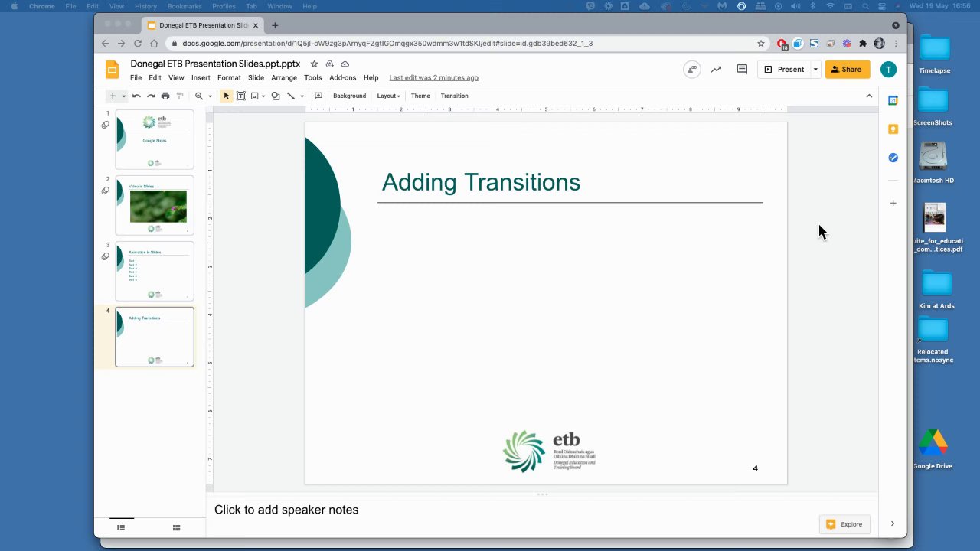Image resolution: width=980 pixels, height=551 pixels.
Task: Open the Layout dropdown
Action: (x=388, y=96)
